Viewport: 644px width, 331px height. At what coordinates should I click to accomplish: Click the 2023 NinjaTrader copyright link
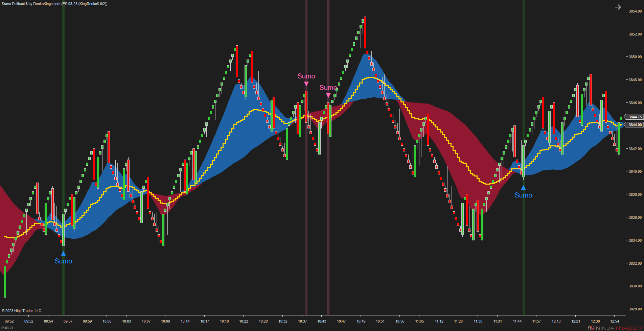coord(21,311)
